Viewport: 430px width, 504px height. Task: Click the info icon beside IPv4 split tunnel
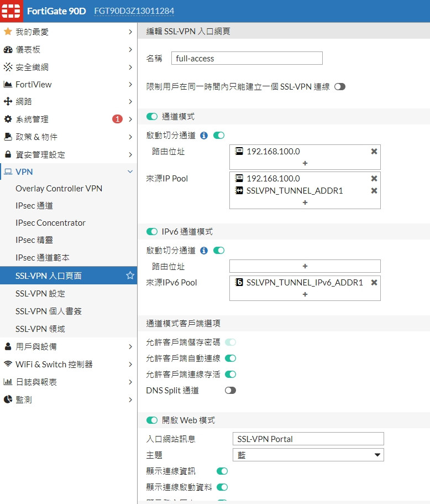coord(204,136)
